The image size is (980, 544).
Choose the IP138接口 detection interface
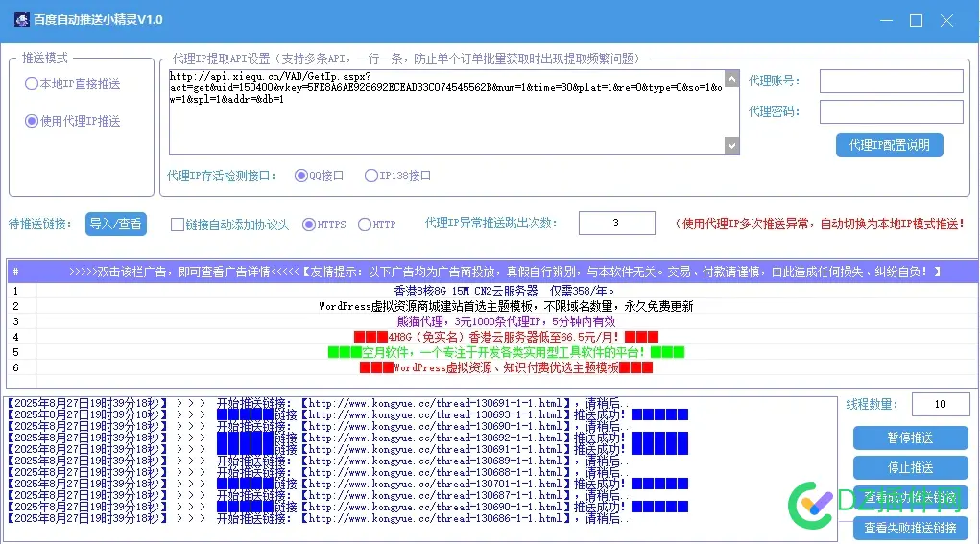pos(397,177)
